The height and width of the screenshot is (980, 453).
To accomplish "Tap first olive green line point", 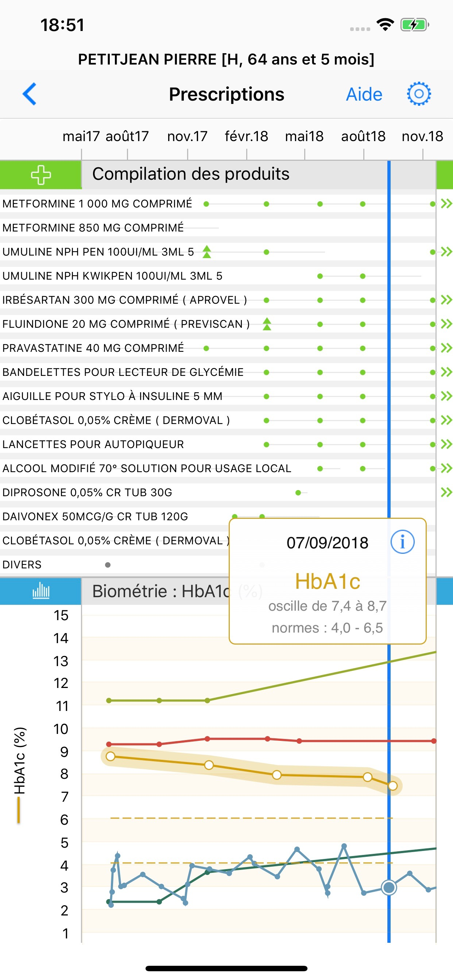I will (109, 700).
